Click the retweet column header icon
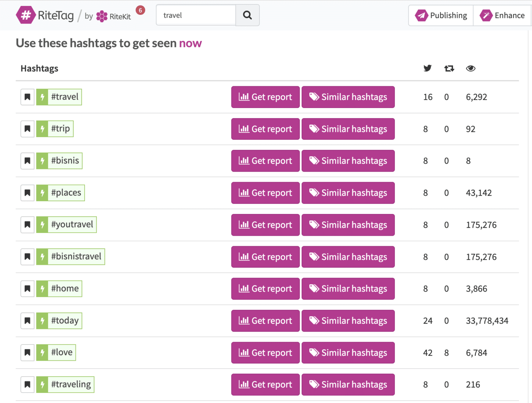 449,69
